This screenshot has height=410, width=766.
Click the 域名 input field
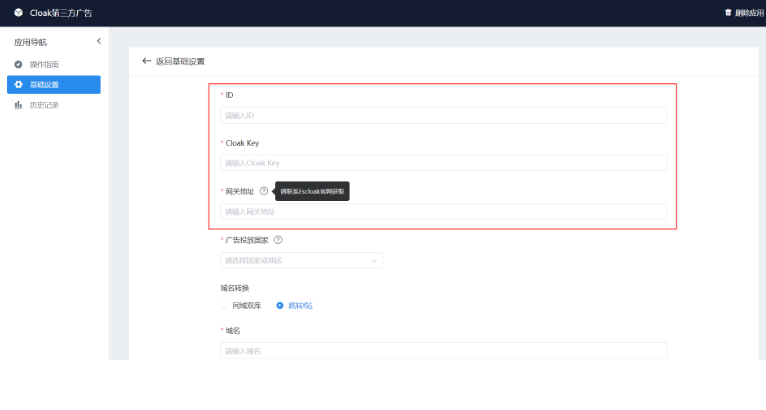pyautogui.click(x=443, y=351)
